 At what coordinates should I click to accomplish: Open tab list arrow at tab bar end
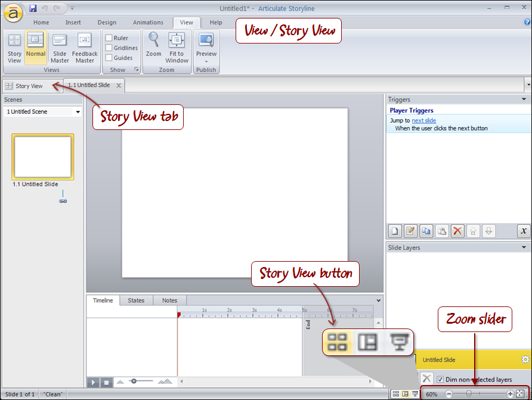click(528, 85)
